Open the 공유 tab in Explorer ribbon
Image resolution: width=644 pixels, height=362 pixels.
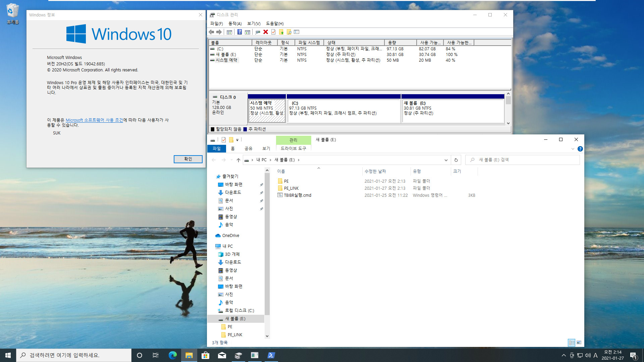[x=248, y=148]
